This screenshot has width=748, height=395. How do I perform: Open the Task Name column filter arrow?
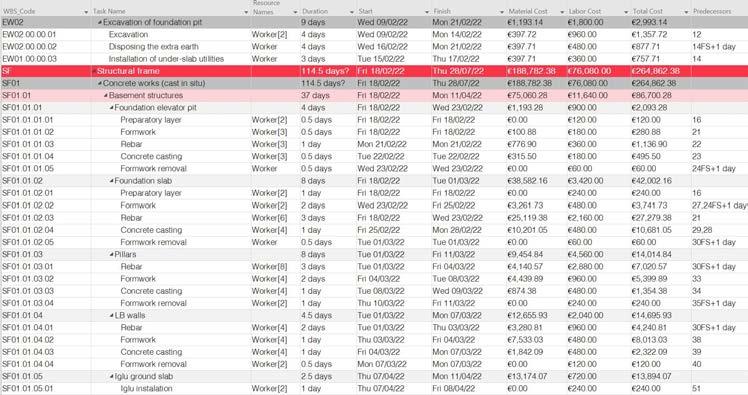pyautogui.click(x=246, y=12)
